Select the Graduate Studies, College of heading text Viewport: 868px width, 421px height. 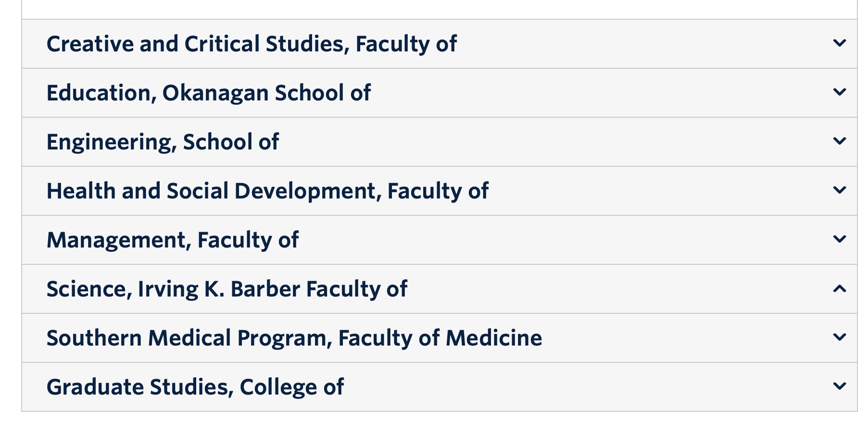pos(195,387)
